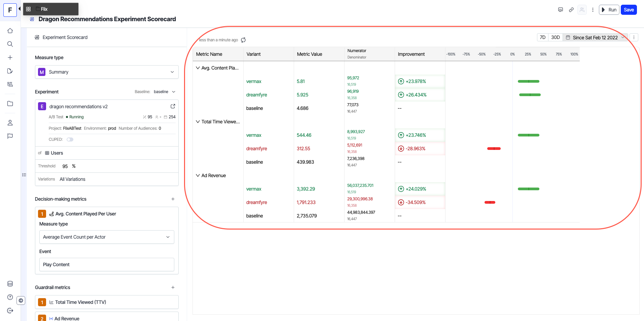Screen dimensions: 644x321
Task: Click the 544.46 metric value
Action: 304,135
